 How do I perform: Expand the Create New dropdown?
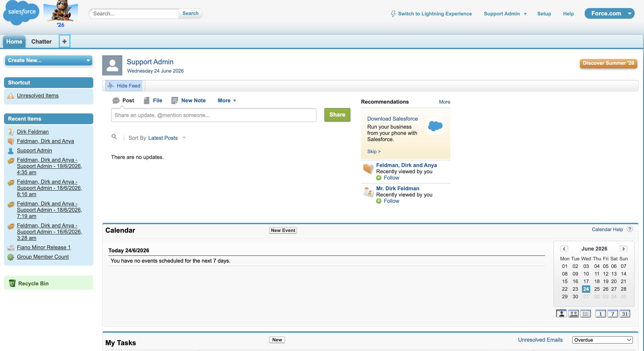tap(49, 60)
